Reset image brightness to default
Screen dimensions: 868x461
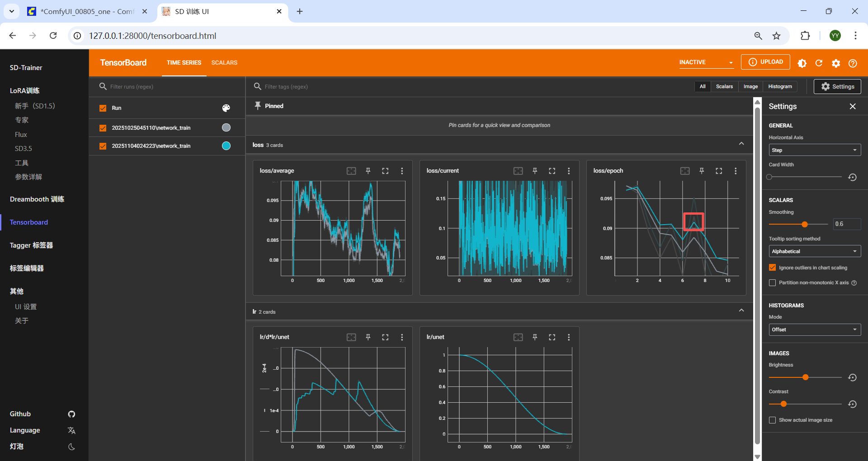(x=853, y=377)
